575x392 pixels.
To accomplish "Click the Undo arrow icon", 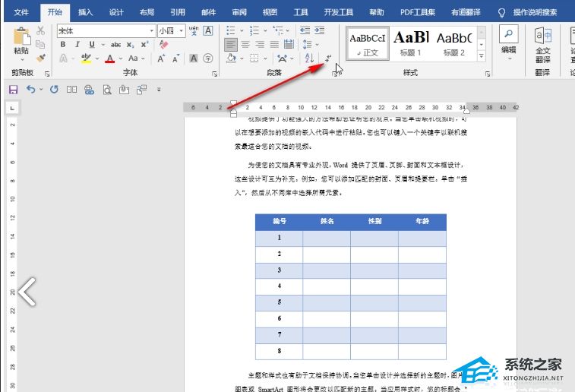I will [x=31, y=89].
